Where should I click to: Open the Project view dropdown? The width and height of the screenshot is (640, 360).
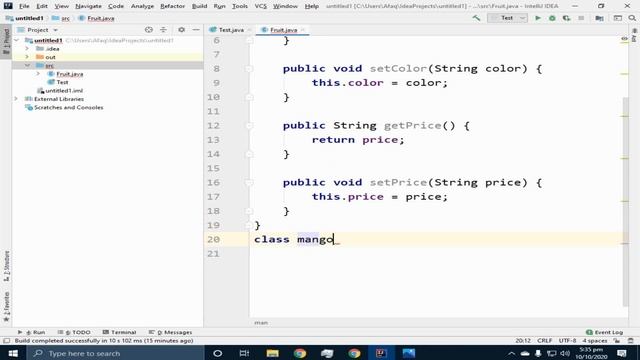[56, 30]
